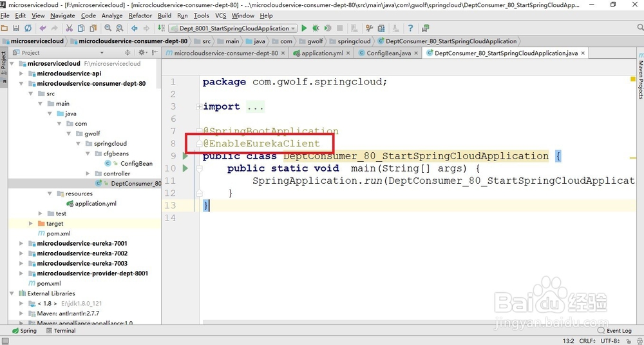The height and width of the screenshot is (345, 644).
Task: Toggle the 1: Project side tab
Action: 4,66
